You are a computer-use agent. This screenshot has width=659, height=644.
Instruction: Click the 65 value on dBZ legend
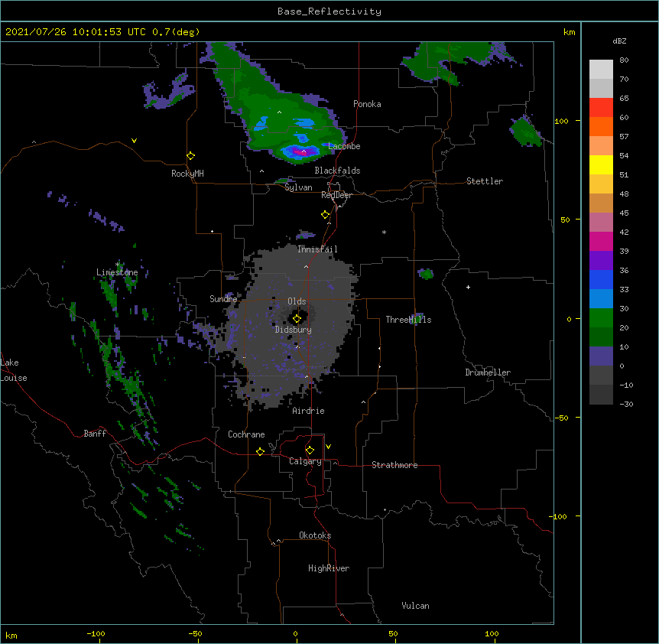pyautogui.click(x=624, y=99)
